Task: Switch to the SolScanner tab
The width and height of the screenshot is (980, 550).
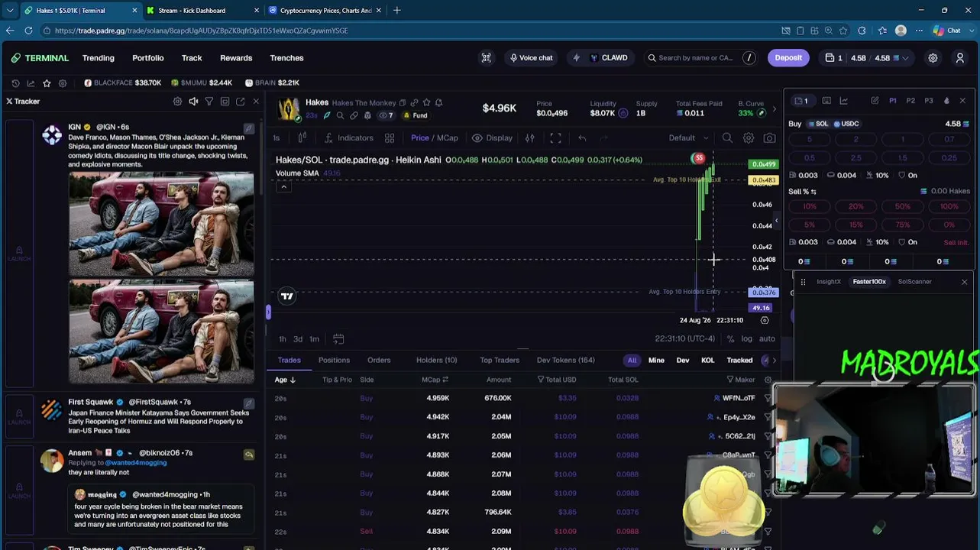Action: pyautogui.click(x=914, y=282)
